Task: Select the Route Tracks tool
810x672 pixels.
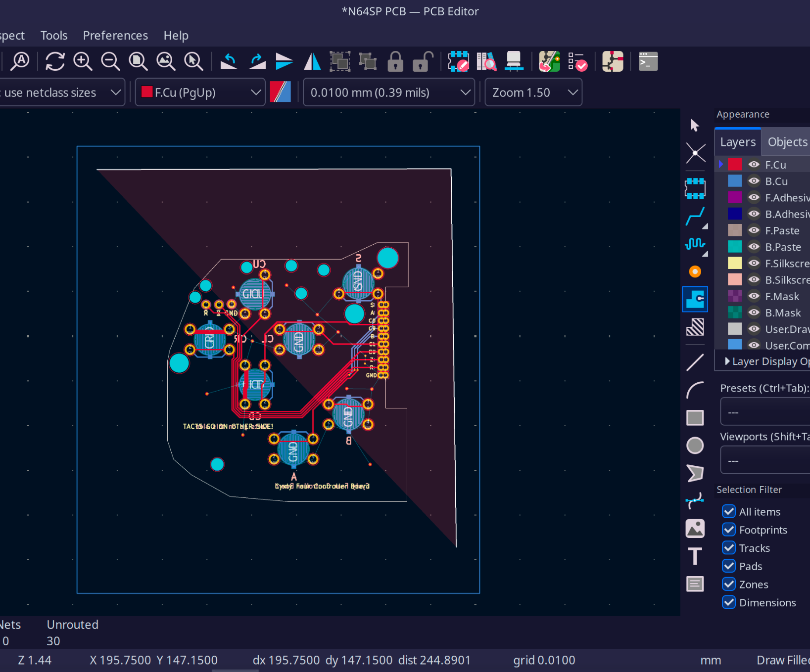Action: pyautogui.click(x=695, y=216)
